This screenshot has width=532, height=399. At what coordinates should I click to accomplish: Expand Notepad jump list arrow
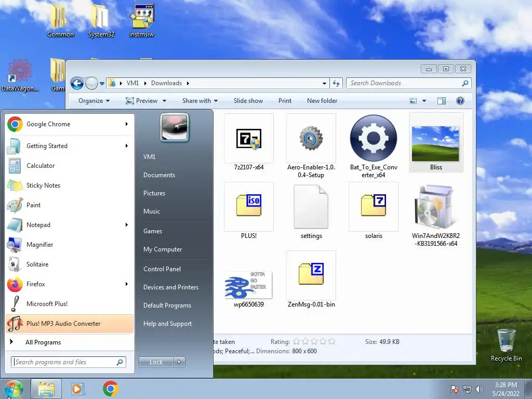point(127,224)
